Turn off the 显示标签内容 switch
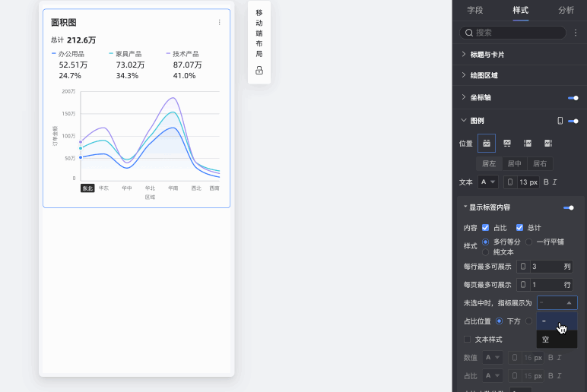Image resolution: width=587 pixels, height=392 pixels. 569,207
